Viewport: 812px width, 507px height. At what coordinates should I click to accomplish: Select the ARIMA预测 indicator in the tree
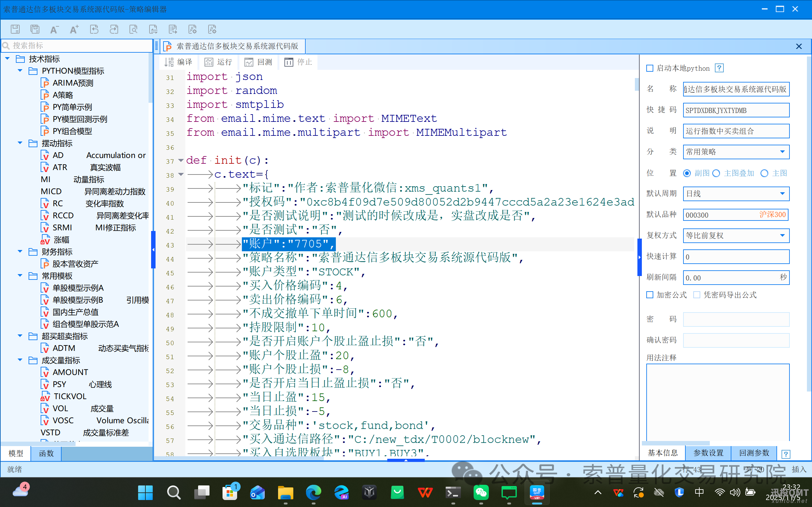point(73,82)
